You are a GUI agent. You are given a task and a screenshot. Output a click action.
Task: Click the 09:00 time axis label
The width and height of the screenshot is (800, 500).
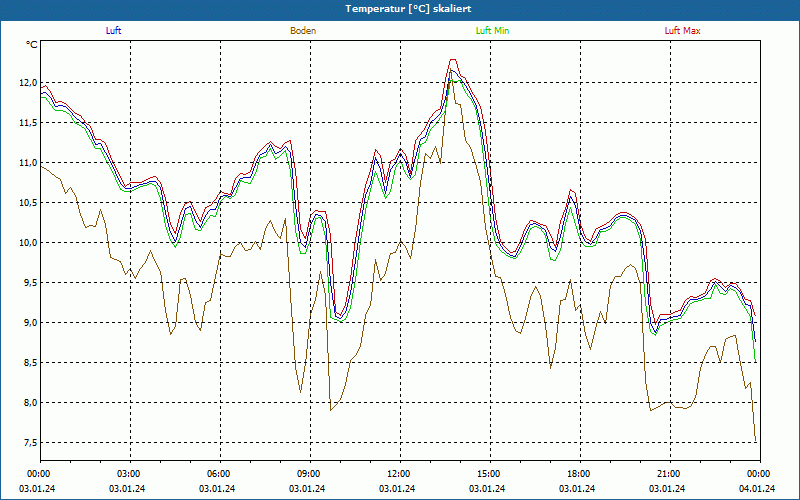(310, 474)
